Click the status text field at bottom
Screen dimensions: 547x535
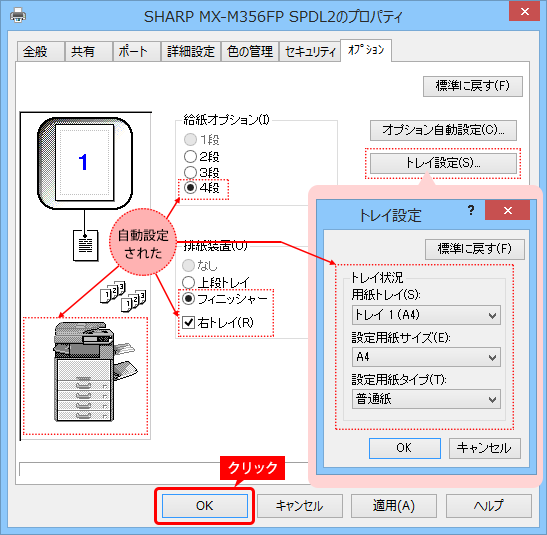coord(164,469)
